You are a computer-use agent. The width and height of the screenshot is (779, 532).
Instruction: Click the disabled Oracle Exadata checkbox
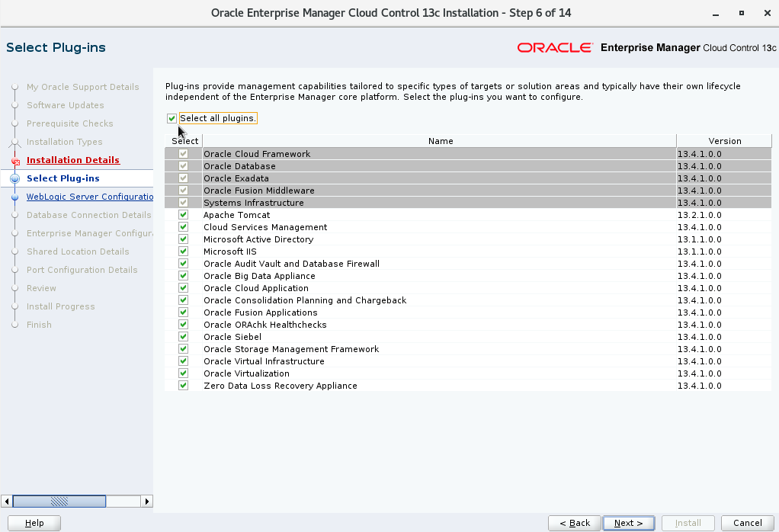click(184, 178)
